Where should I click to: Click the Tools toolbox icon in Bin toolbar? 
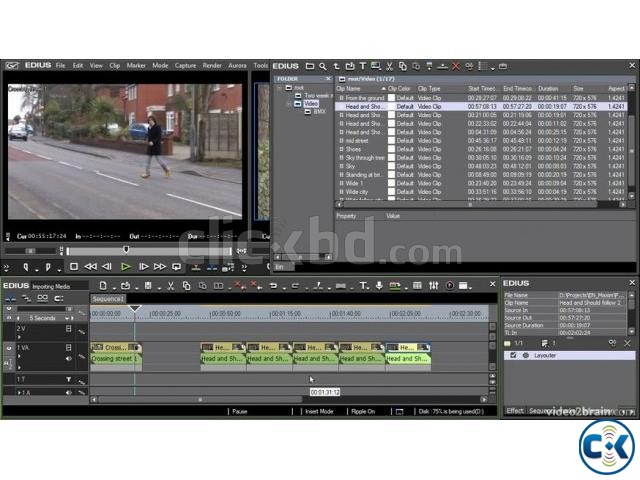click(x=503, y=66)
